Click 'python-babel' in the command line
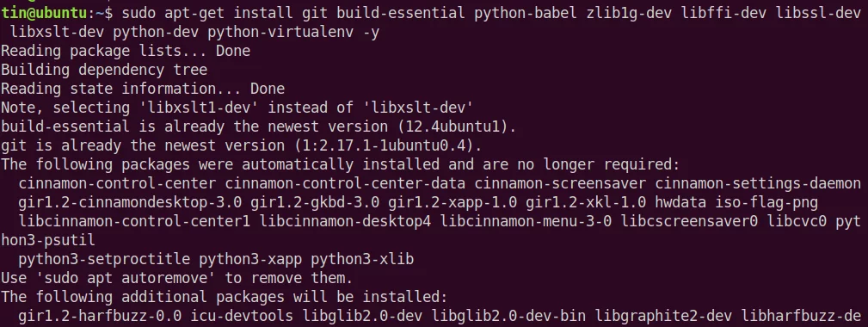 click(526, 14)
